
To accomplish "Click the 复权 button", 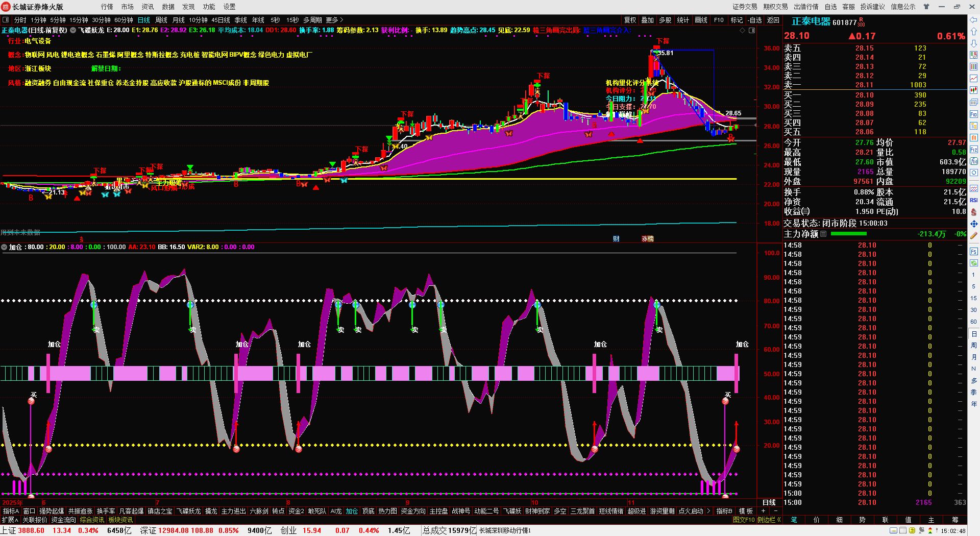I will click(x=630, y=20).
